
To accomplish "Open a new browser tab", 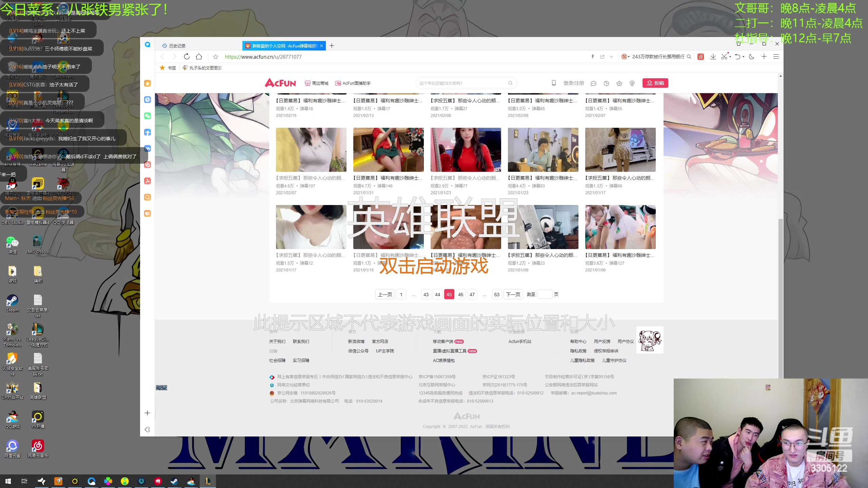I will click(x=332, y=46).
